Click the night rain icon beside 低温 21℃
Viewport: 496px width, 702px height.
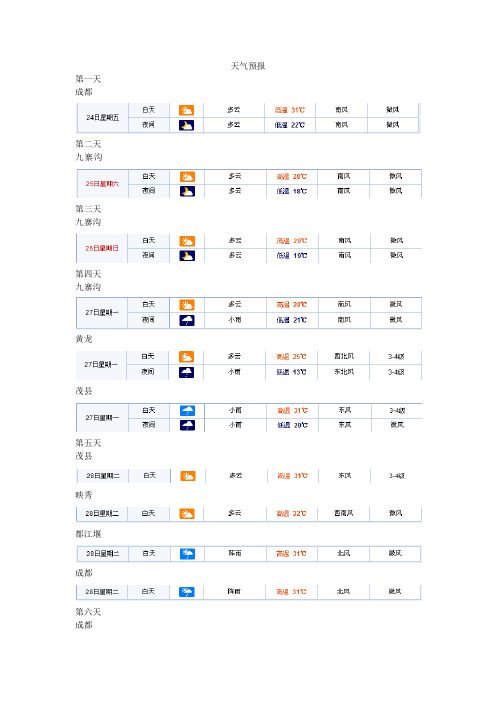[x=187, y=320]
